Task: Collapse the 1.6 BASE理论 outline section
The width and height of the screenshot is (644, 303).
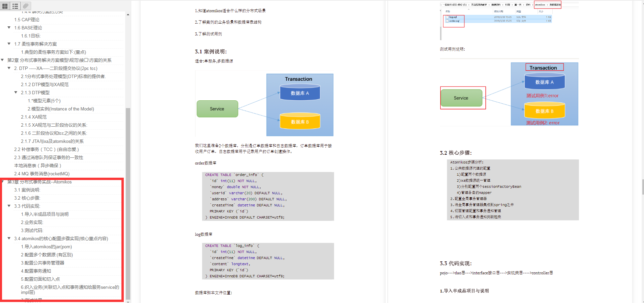Action: pyautogui.click(x=9, y=27)
